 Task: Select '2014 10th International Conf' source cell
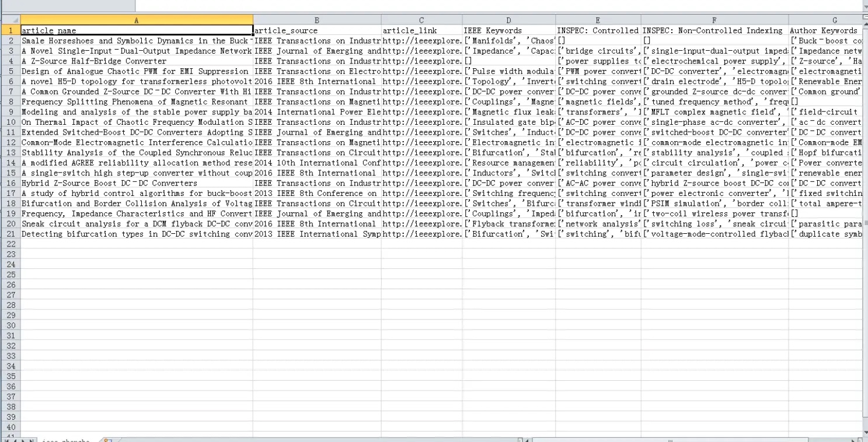(317, 163)
